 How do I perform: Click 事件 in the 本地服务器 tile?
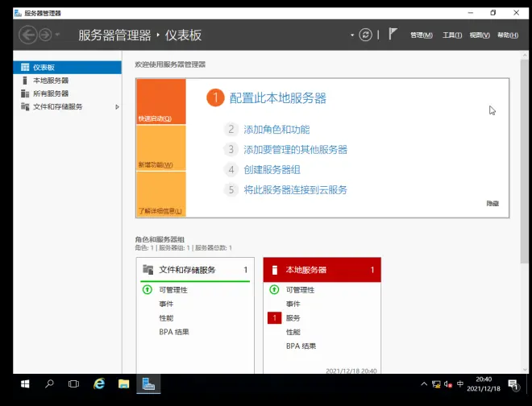(x=293, y=304)
